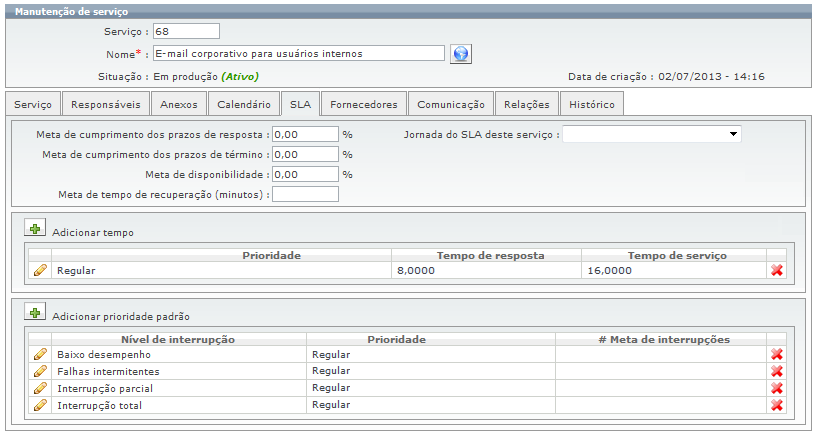
Task: Click the Nível de interrupção column header
Action: point(178,340)
